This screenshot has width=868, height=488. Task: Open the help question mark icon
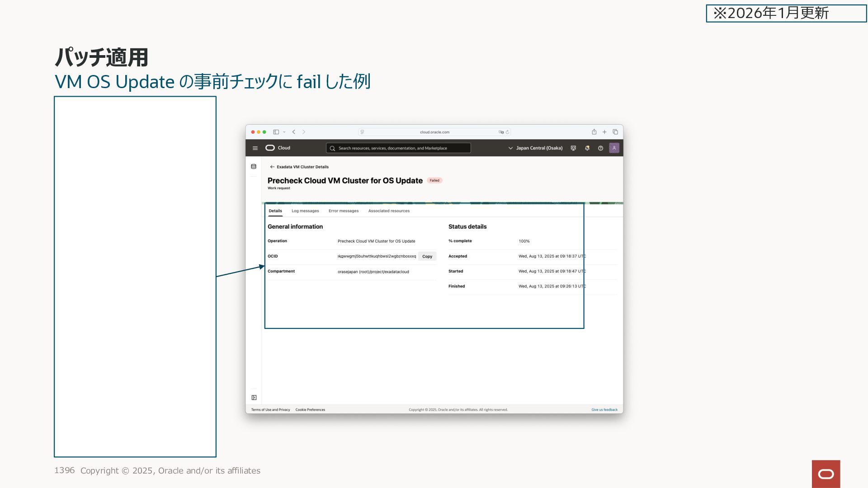tap(600, 148)
